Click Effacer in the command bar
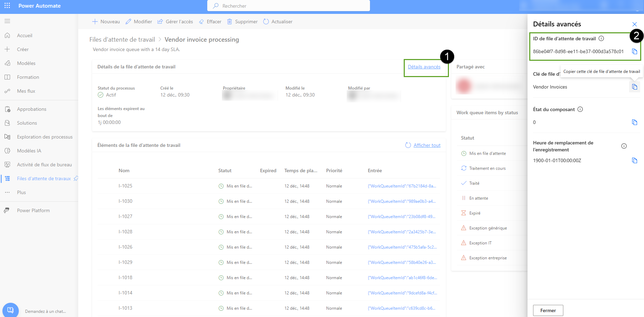 (210, 22)
